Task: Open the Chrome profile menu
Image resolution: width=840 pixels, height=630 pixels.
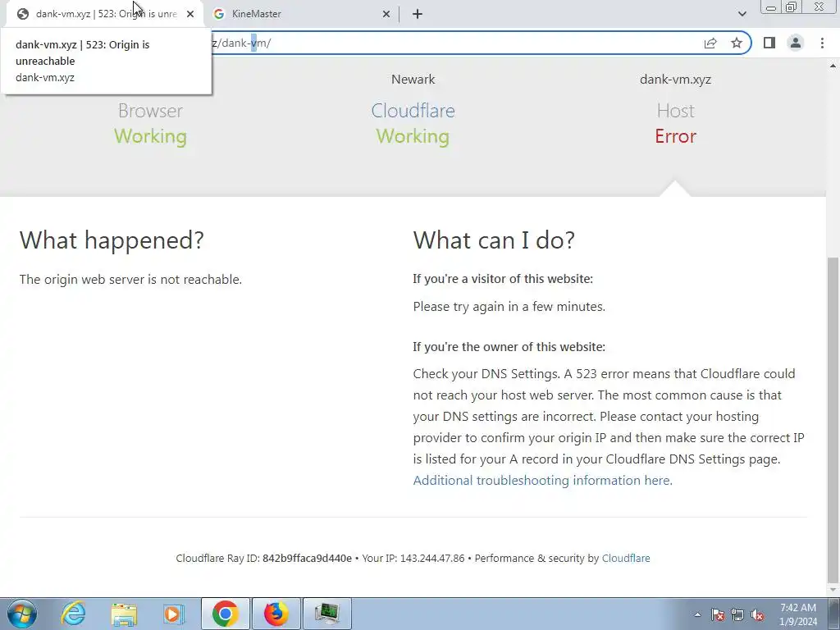Action: click(796, 43)
